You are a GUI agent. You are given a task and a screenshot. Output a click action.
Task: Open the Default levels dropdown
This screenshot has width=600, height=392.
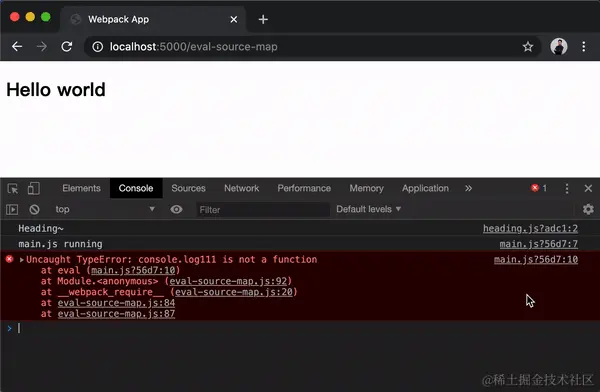tap(368, 209)
